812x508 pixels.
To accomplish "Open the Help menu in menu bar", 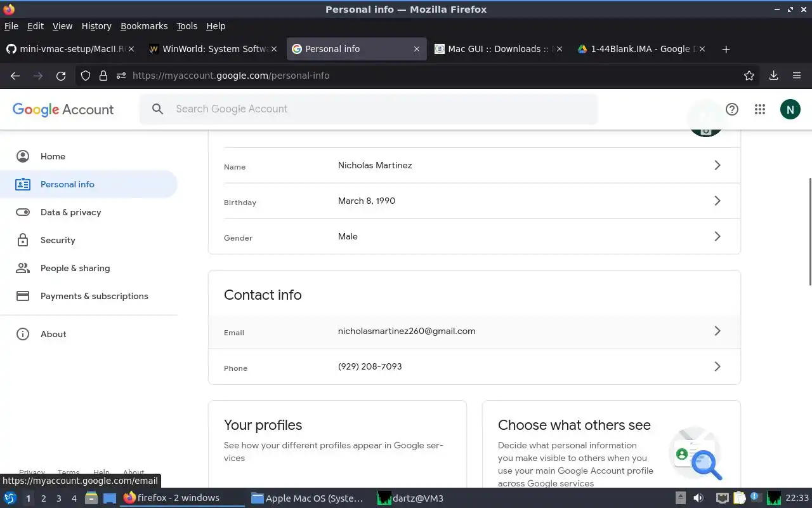I will pyautogui.click(x=216, y=26).
